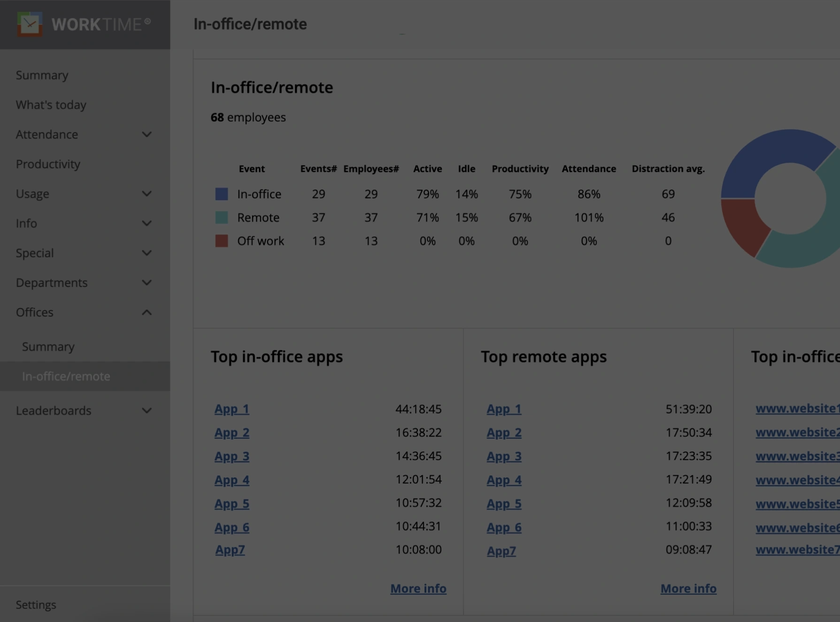840x622 pixels.
Task: Click the Distraction avg. column header
Action: (x=668, y=169)
